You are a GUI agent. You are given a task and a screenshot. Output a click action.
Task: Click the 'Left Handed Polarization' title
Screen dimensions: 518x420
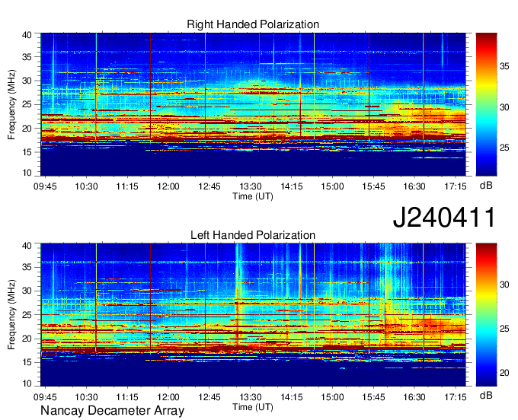[x=253, y=235]
